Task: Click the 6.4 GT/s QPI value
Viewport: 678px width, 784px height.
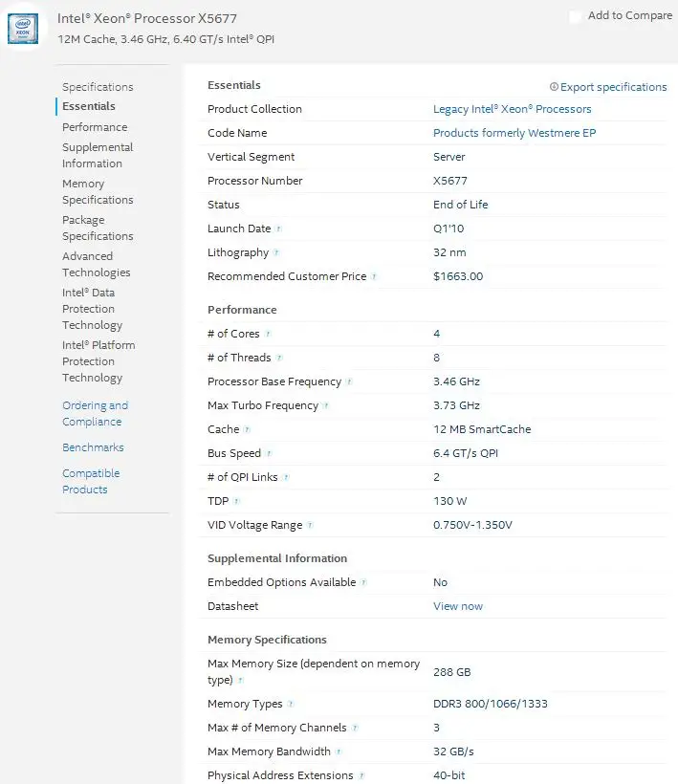Action: pyautogui.click(x=466, y=453)
